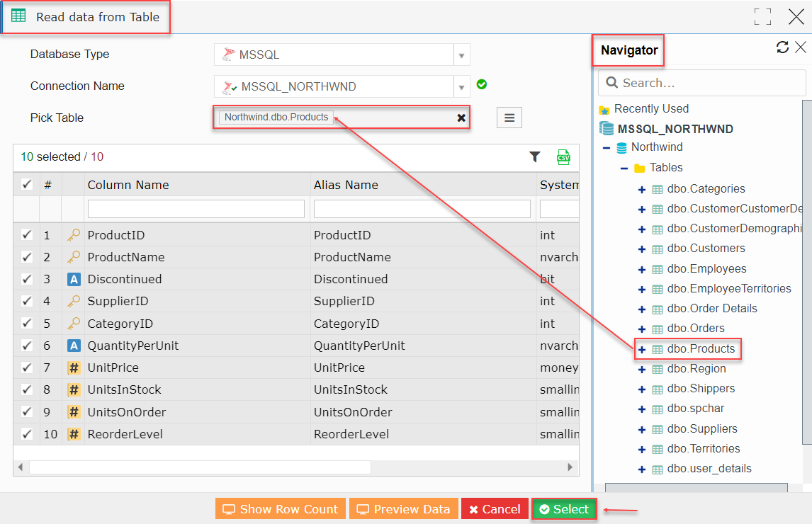Open the Connection Name dropdown
The width and height of the screenshot is (812, 524).
point(461,87)
